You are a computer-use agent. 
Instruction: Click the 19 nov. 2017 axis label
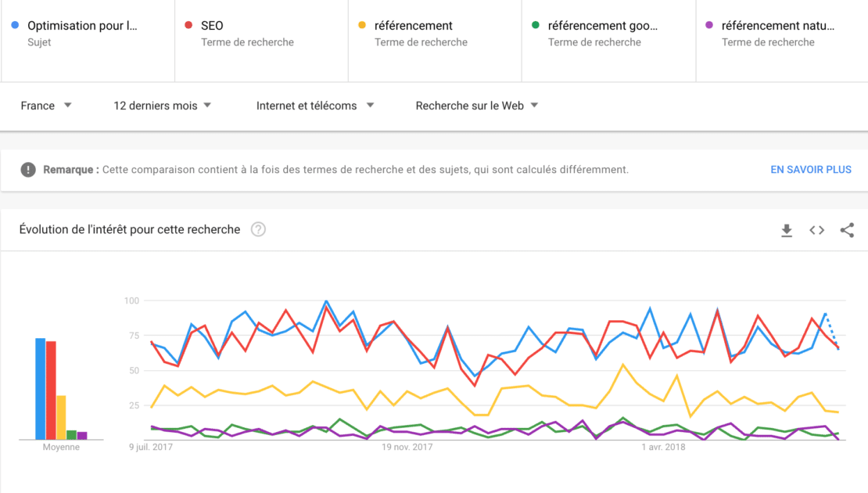(407, 448)
